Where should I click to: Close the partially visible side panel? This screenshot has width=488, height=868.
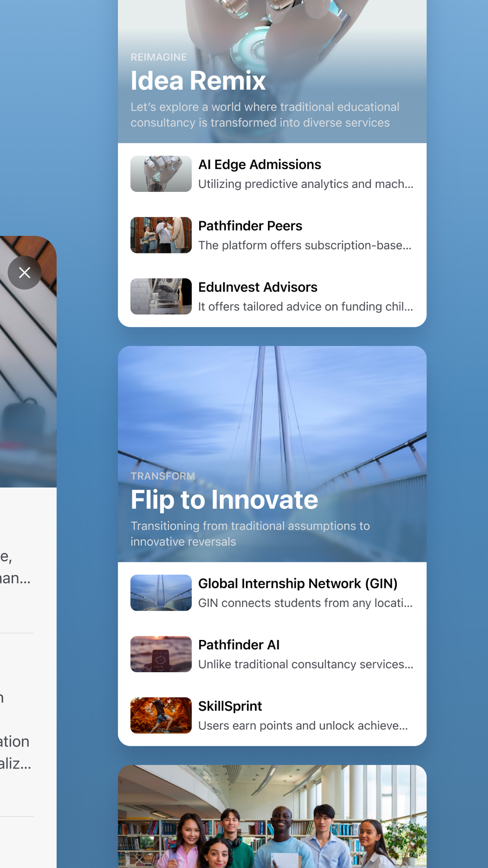[24, 272]
